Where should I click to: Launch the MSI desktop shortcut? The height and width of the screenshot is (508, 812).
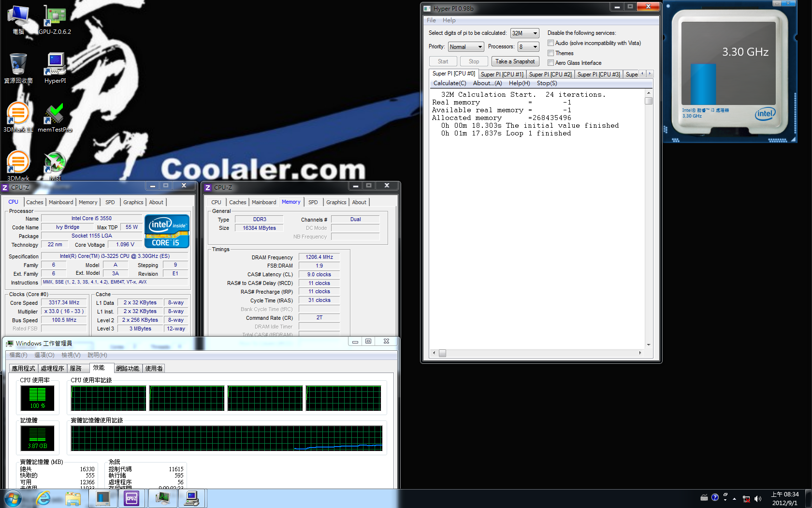[x=55, y=165]
